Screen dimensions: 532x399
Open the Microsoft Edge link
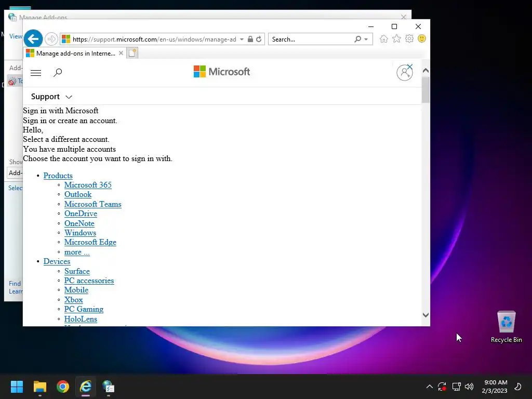coord(90,242)
